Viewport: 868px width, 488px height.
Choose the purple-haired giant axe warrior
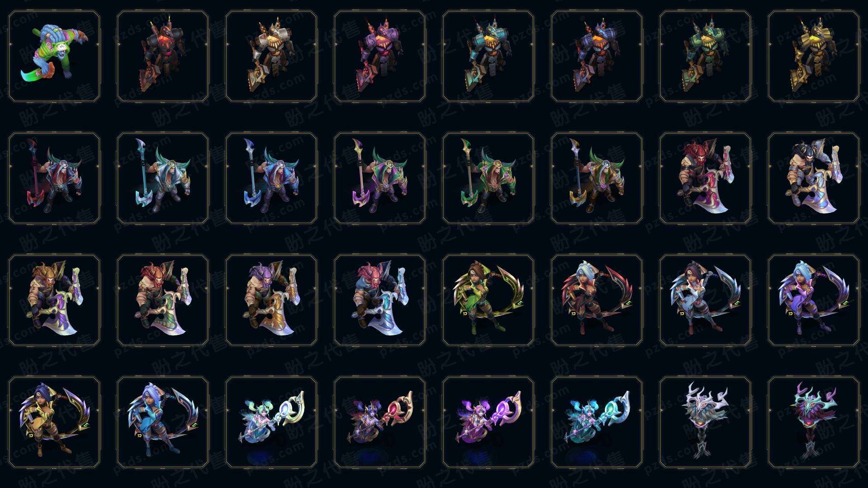(271, 300)
